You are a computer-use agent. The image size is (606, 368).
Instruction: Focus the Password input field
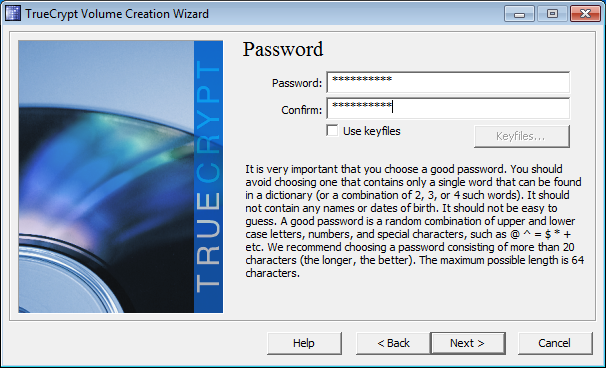[x=448, y=82]
